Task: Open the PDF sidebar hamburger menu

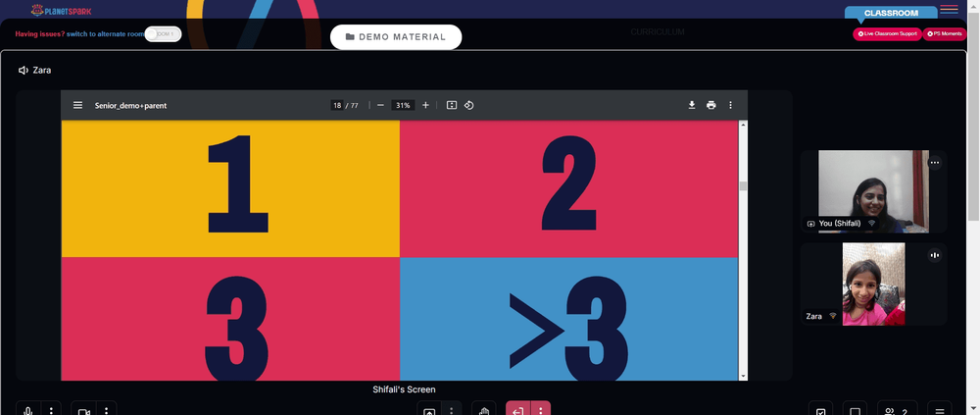Action: point(77,105)
